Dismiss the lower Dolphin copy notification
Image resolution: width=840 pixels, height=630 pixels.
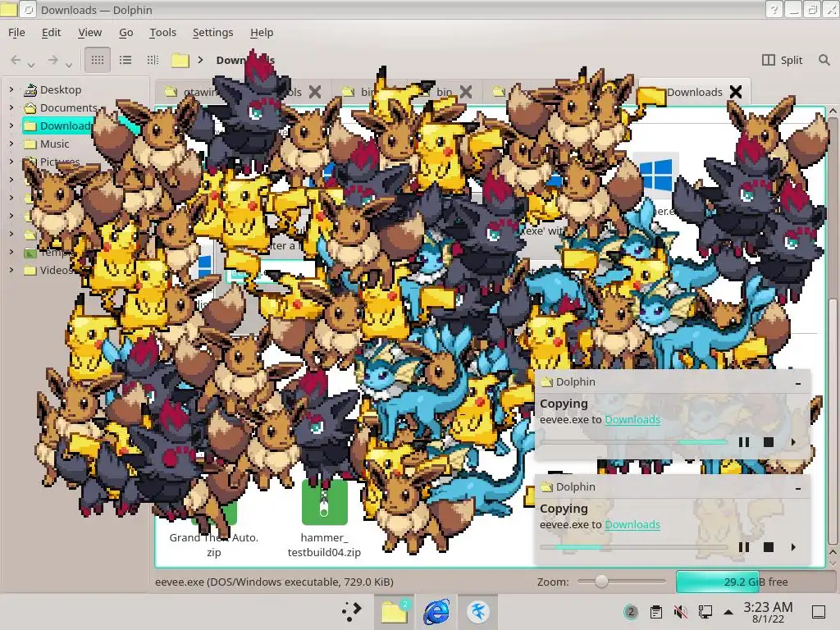(x=798, y=487)
